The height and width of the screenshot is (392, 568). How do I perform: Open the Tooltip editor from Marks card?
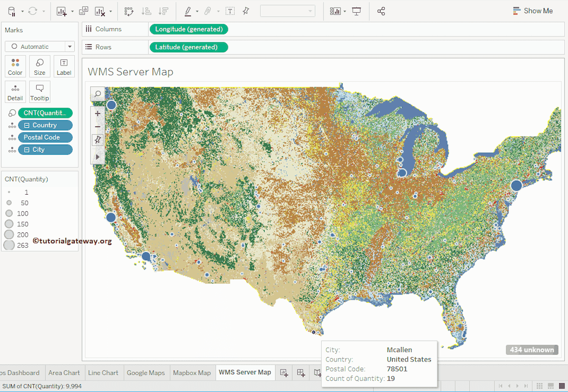coord(39,91)
